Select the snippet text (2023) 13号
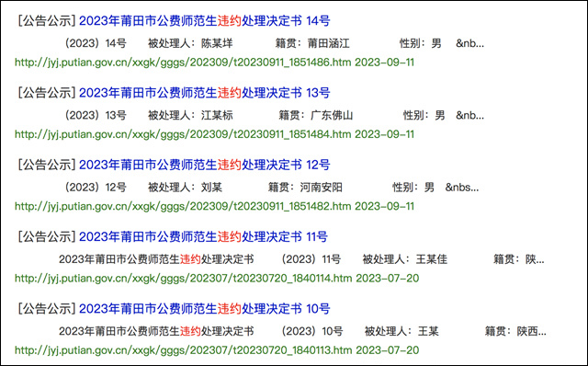 coord(96,116)
